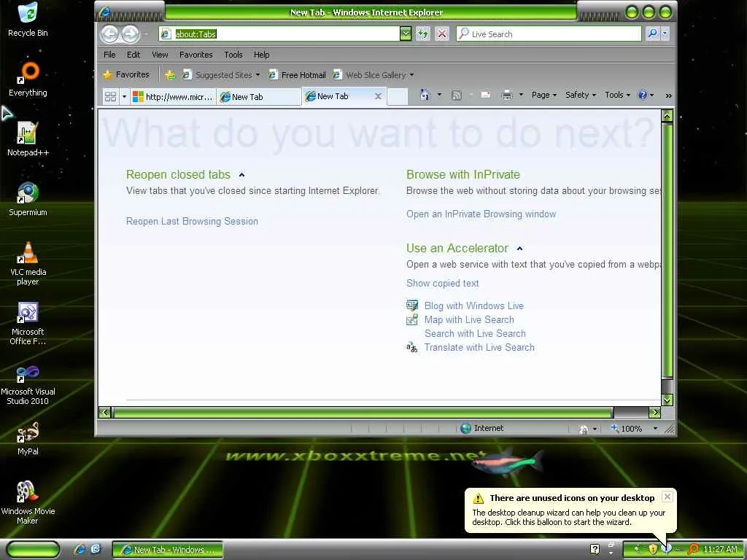This screenshot has width=747, height=560.
Task: Click the browser Forward button
Action: (130, 34)
